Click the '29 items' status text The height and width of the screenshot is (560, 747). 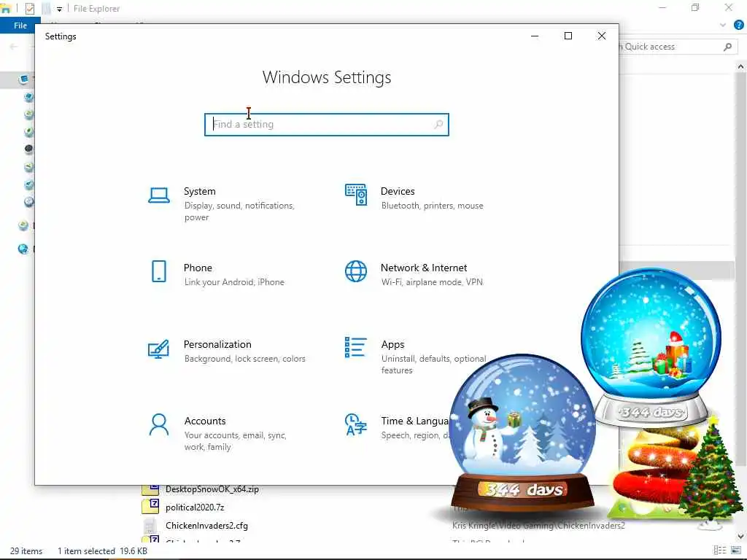26,551
